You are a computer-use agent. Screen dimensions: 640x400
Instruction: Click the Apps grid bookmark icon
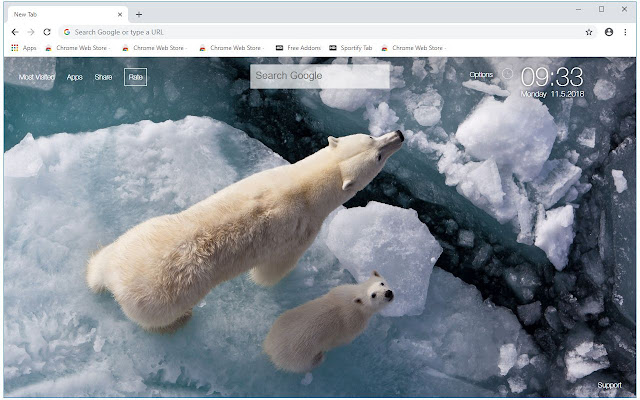(15, 48)
